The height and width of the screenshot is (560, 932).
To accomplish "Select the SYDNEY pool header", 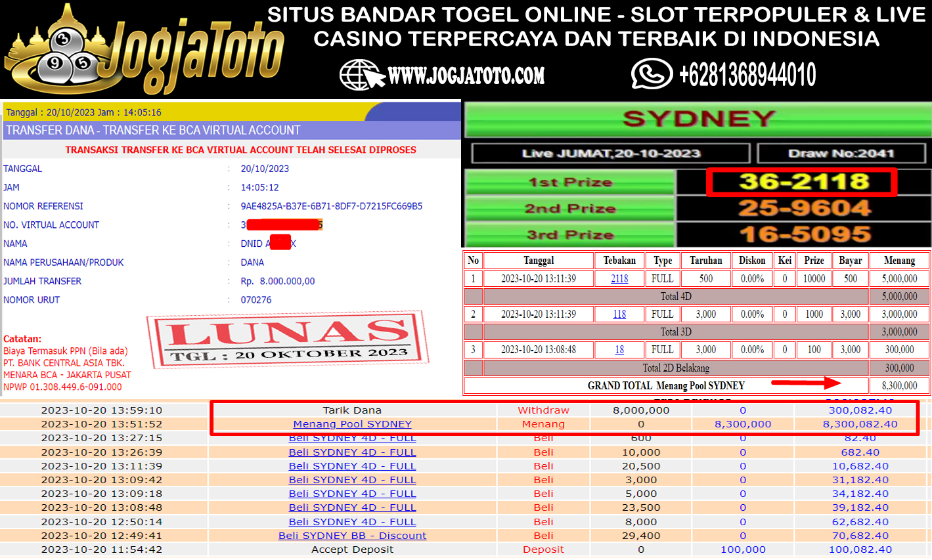I will pos(698,119).
